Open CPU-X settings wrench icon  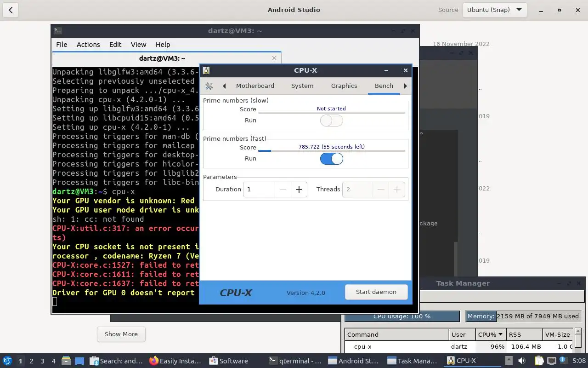tap(209, 86)
